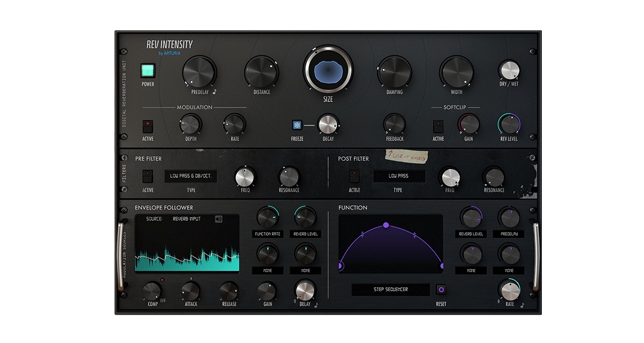The image size is (644, 343).
Task: Open the Step Sequencer function dropdown
Action: (391, 289)
